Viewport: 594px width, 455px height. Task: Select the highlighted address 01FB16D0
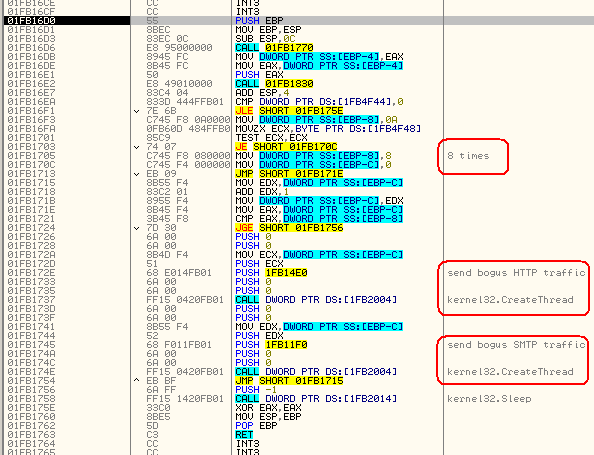(x=31, y=20)
